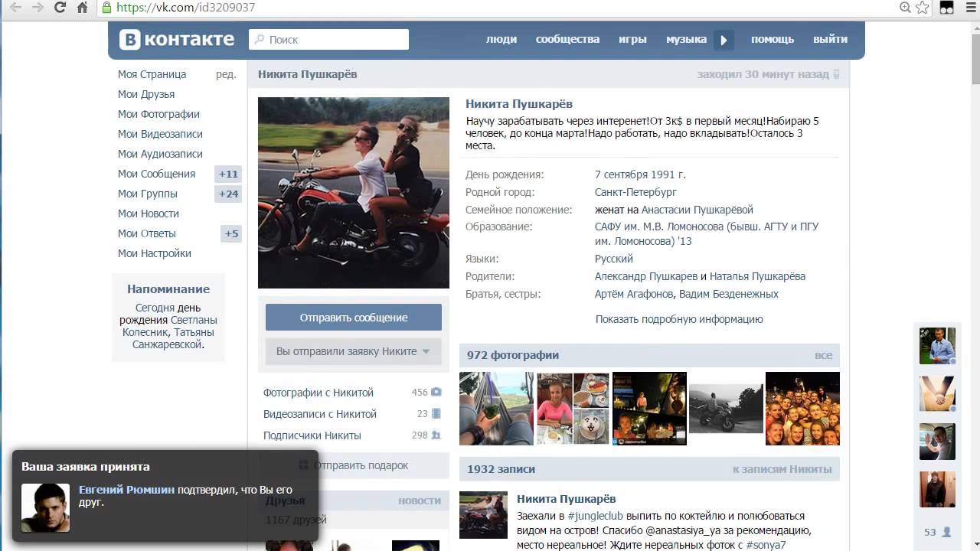The height and width of the screenshot is (551, 980).
Task: Open Анастасии Пушкарёвой spouse link
Action: (697, 210)
